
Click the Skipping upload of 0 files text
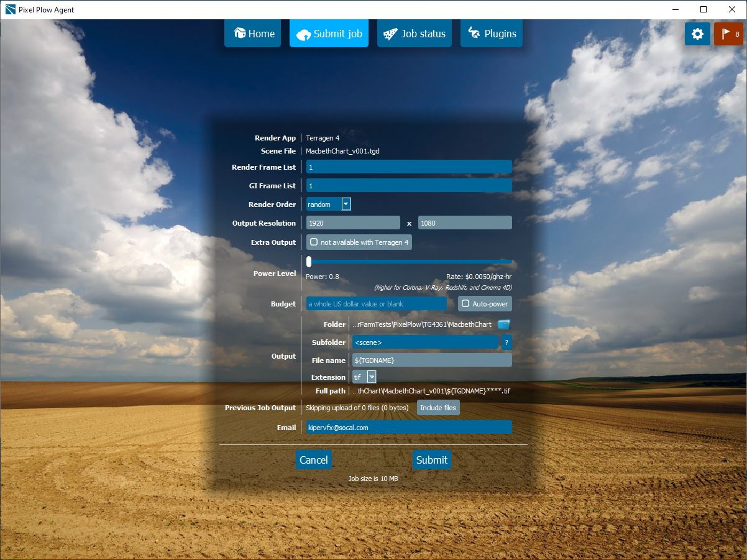(357, 408)
